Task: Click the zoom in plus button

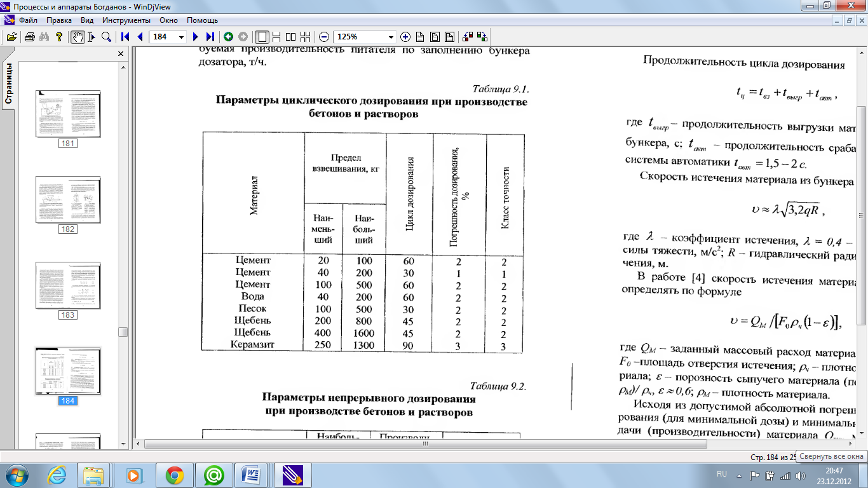Action: [x=405, y=37]
